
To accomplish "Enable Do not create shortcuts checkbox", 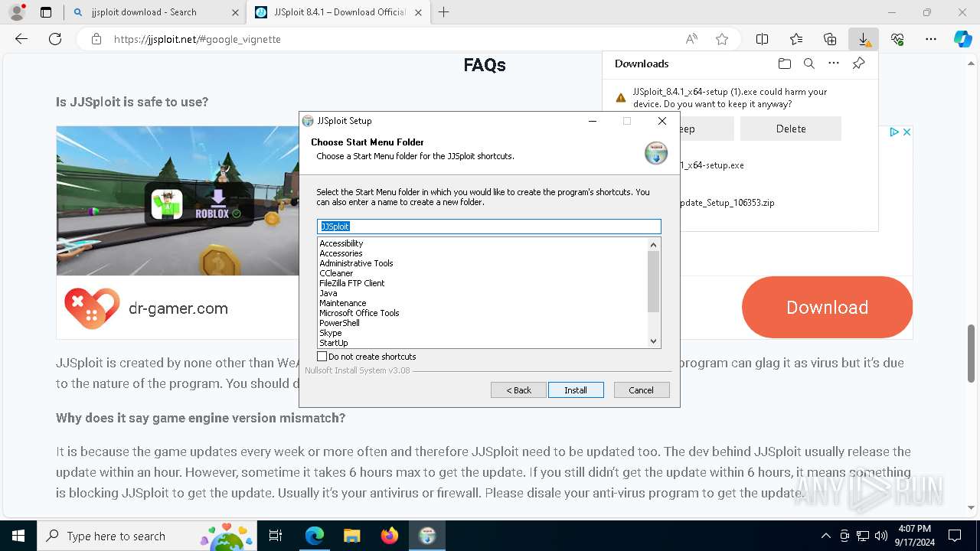I will coord(322,357).
